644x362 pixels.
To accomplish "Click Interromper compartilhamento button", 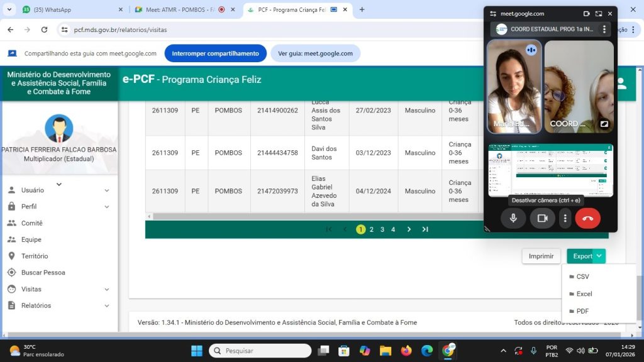I will pos(215,53).
